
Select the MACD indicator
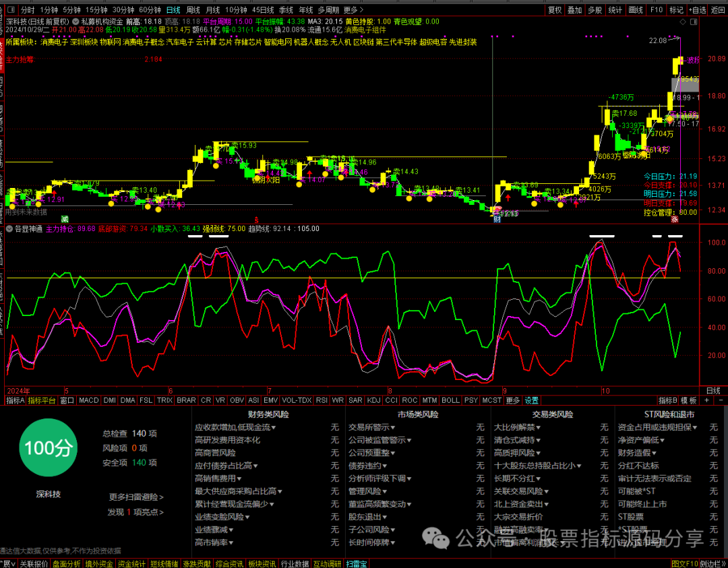tap(89, 400)
